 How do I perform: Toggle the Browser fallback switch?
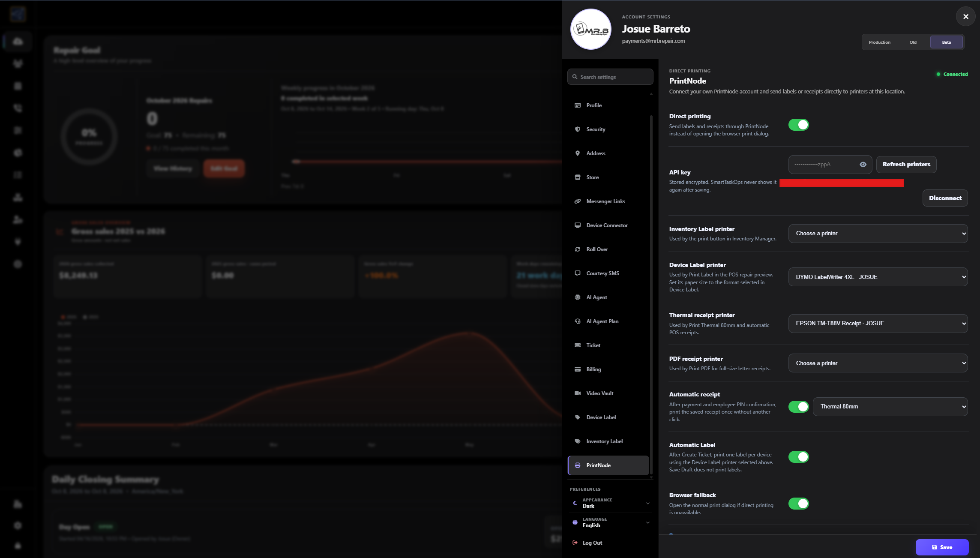tap(799, 504)
